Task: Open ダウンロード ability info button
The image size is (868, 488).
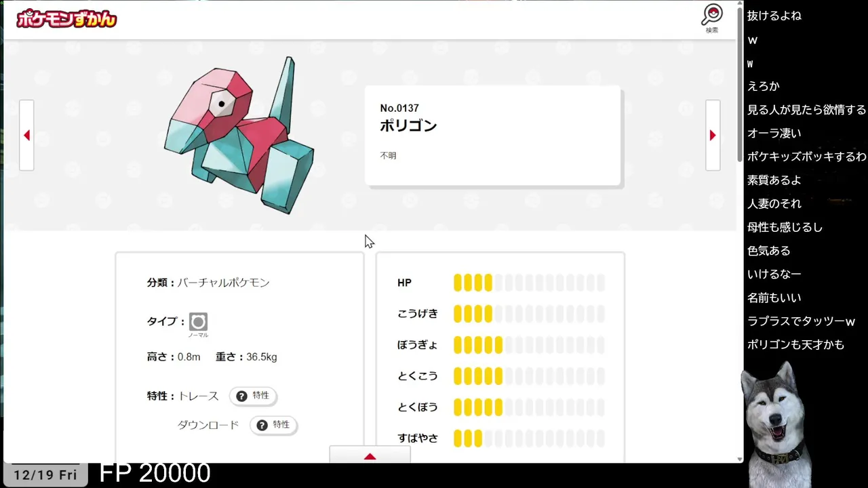Action: (273, 425)
